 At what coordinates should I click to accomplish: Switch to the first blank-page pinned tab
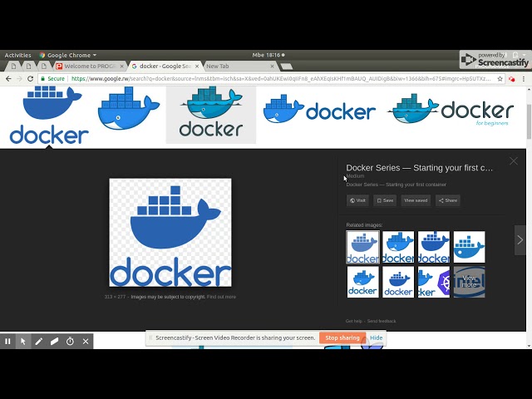[13, 66]
